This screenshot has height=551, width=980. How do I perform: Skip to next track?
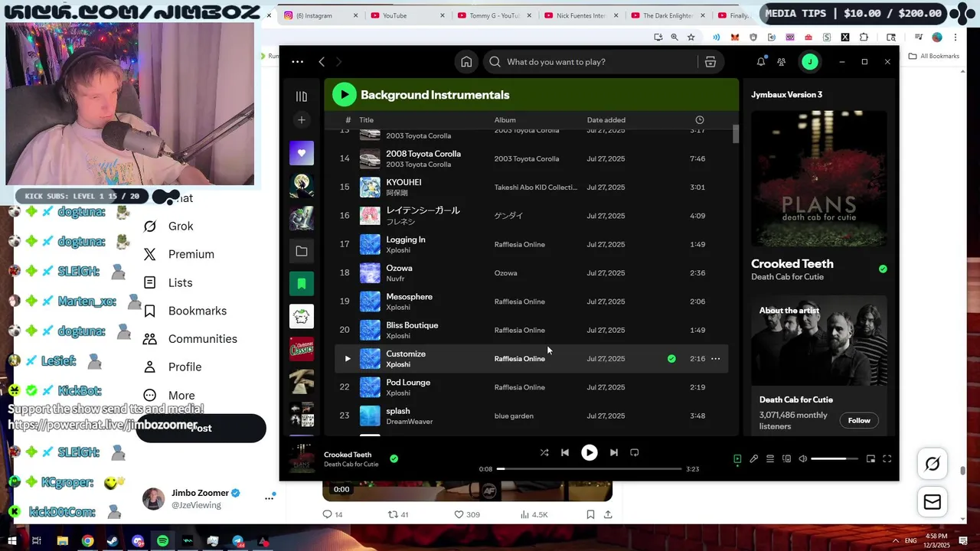pos(614,452)
